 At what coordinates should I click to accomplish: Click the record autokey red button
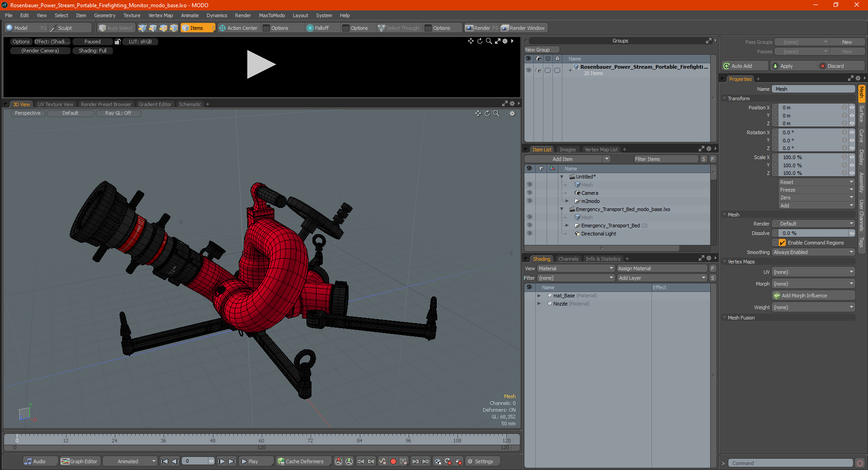(393, 461)
